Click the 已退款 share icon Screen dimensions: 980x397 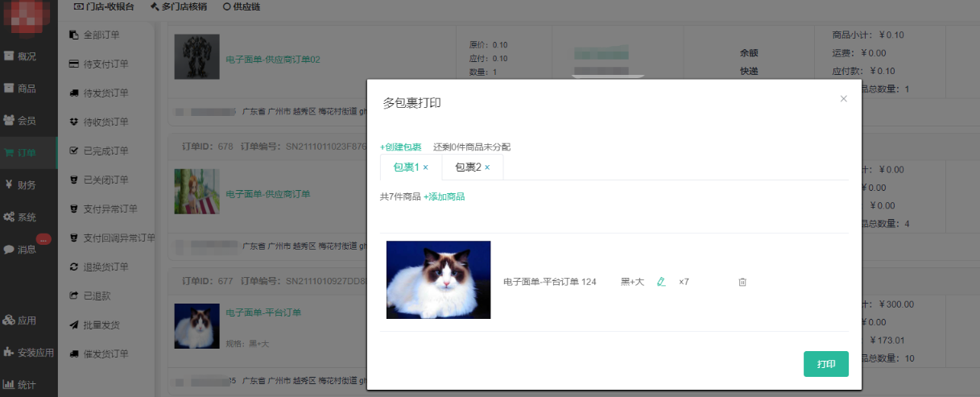coord(74,296)
